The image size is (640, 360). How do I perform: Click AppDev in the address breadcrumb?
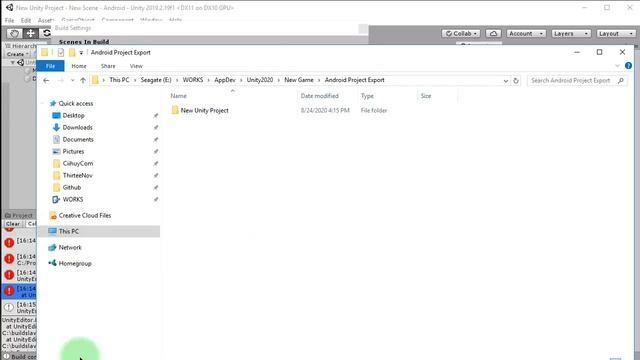[225, 80]
